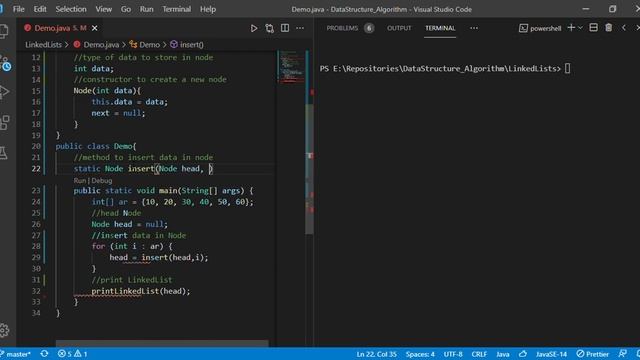640x360 pixels.
Task: Open panel views overflow ellipsis
Action: pyautogui.click(x=474, y=28)
